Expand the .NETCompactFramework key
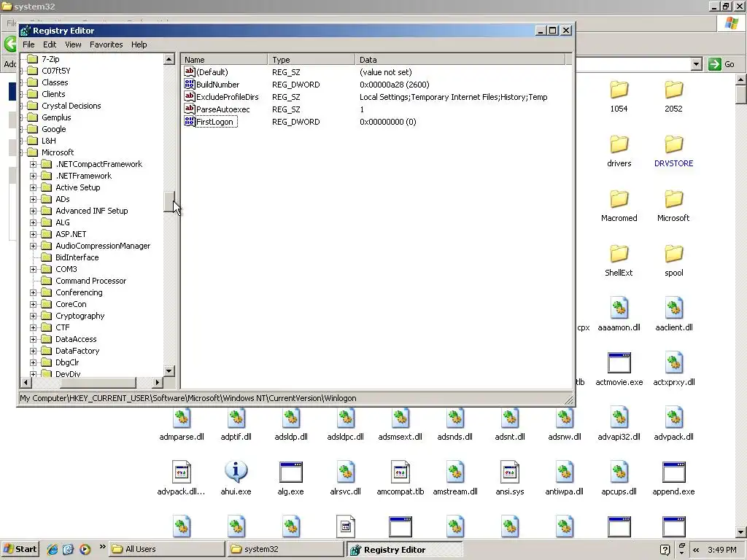Viewport: 747px width, 560px height. (33, 164)
